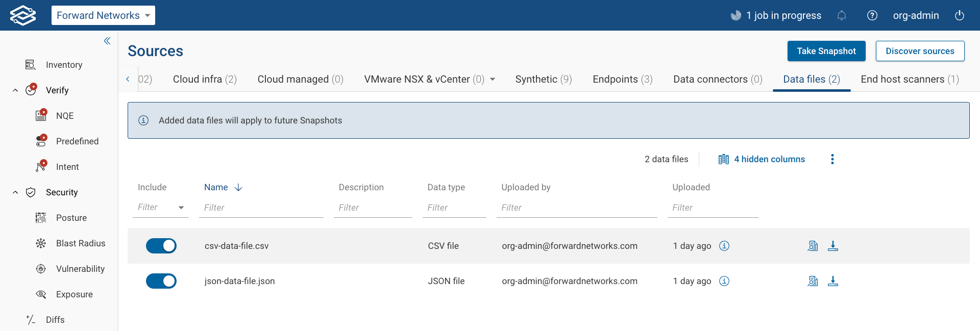Select the End host scanners tab
The image size is (980, 331).
click(910, 79)
